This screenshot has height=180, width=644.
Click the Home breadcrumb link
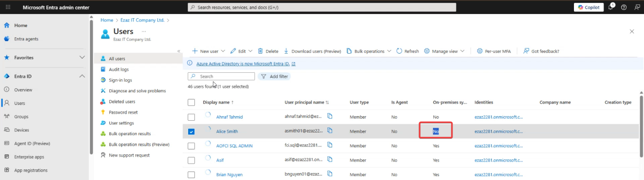point(107,20)
